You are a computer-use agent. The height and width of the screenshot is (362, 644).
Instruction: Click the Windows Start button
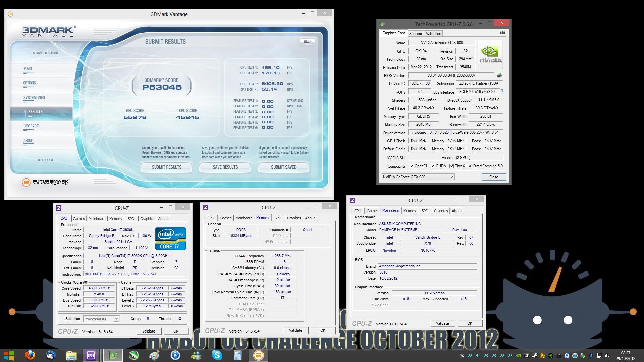[x=9, y=355]
